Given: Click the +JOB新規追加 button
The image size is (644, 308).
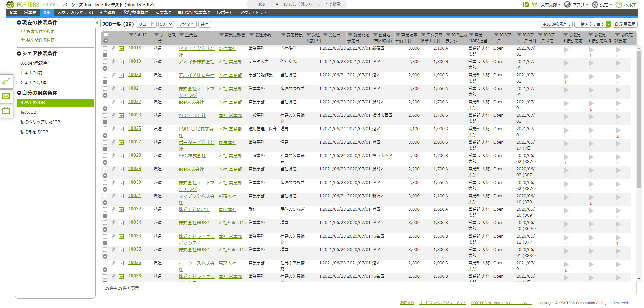Looking at the screenshot, I should click(x=556, y=24).
